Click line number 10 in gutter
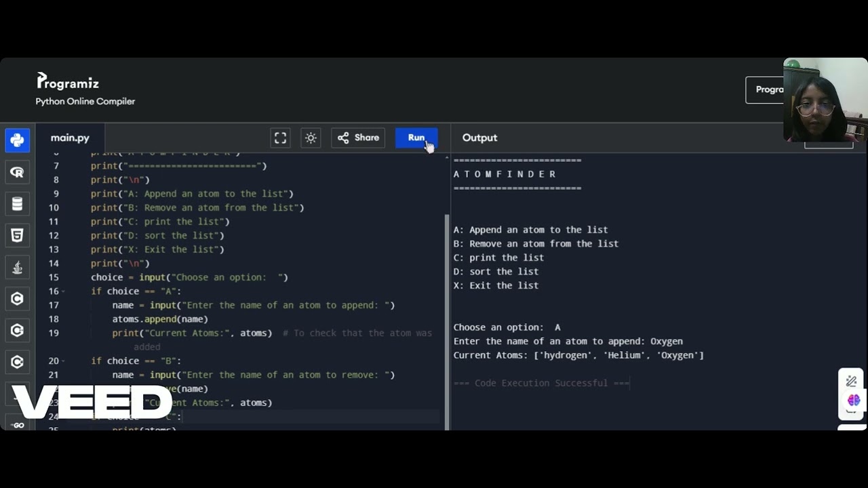The height and width of the screenshot is (488, 868). point(54,207)
